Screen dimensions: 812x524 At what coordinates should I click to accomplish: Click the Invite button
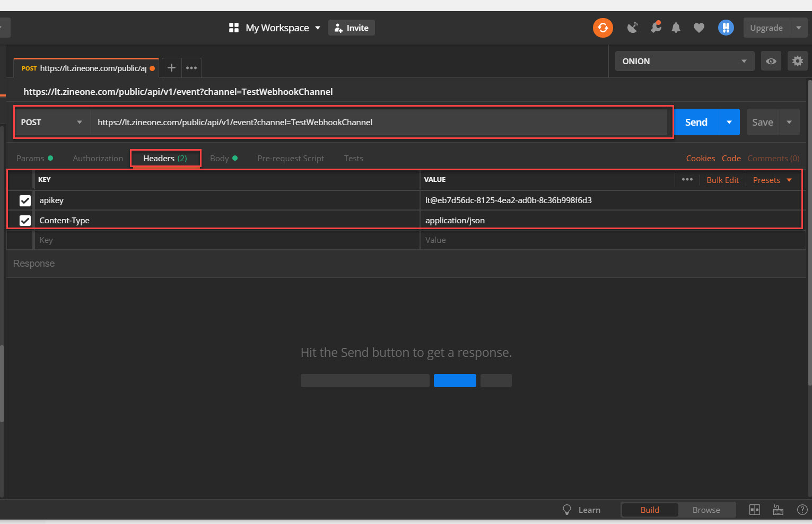coord(352,28)
